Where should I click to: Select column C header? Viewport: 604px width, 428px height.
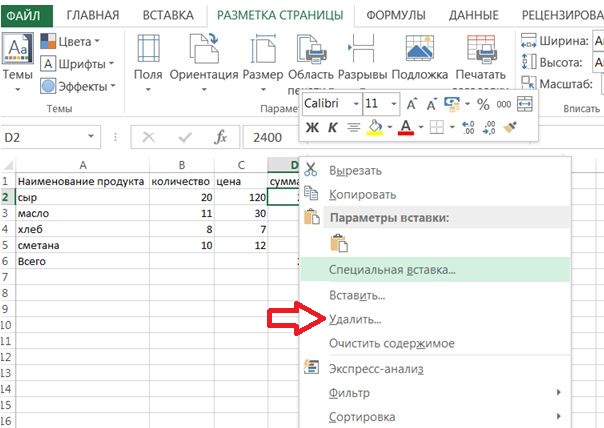pos(241,165)
